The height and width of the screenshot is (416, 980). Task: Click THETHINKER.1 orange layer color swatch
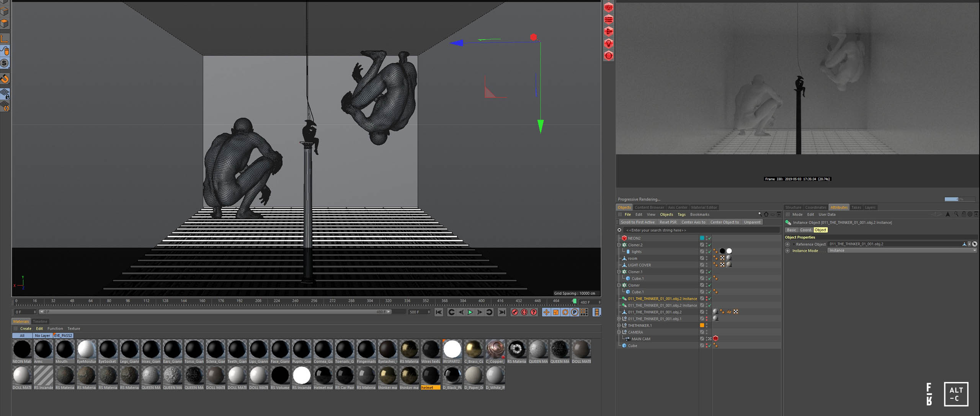(x=702, y=325)
